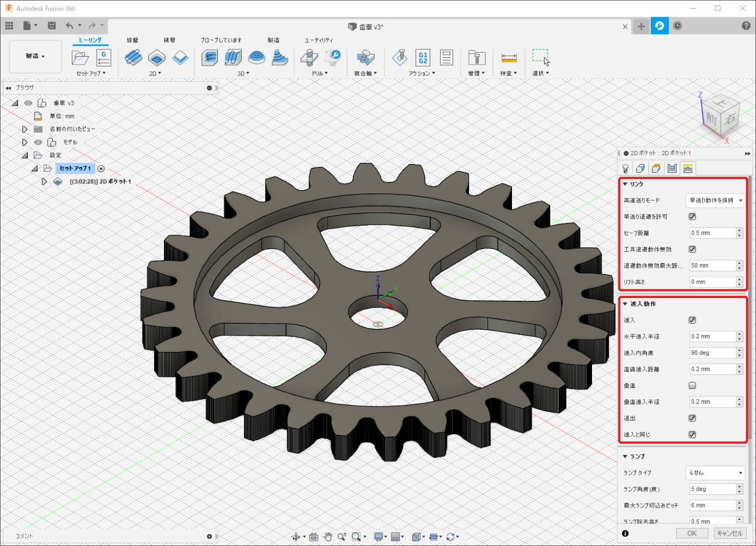Open the drill operation tool icon
756x546 pixels.
point(309,57)
